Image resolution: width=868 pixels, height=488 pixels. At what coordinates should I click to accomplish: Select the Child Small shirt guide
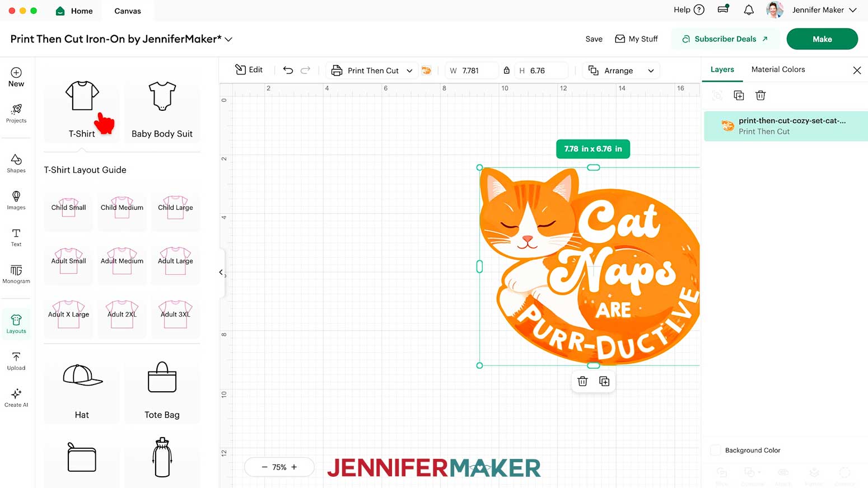click(68, 208)
